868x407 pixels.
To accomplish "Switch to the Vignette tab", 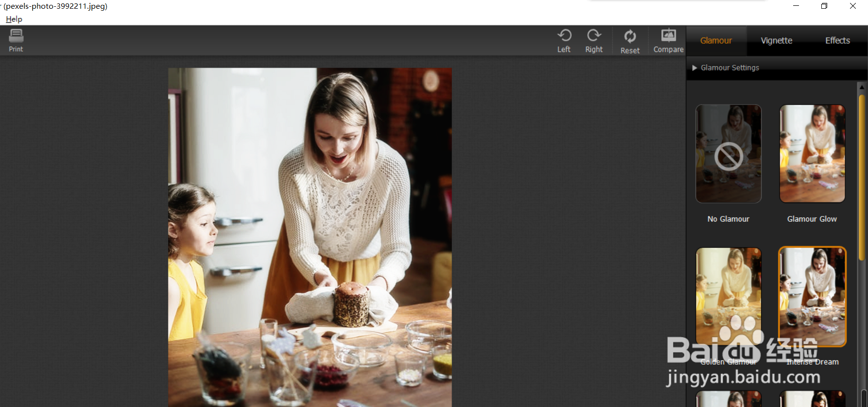I will (776, 41).
